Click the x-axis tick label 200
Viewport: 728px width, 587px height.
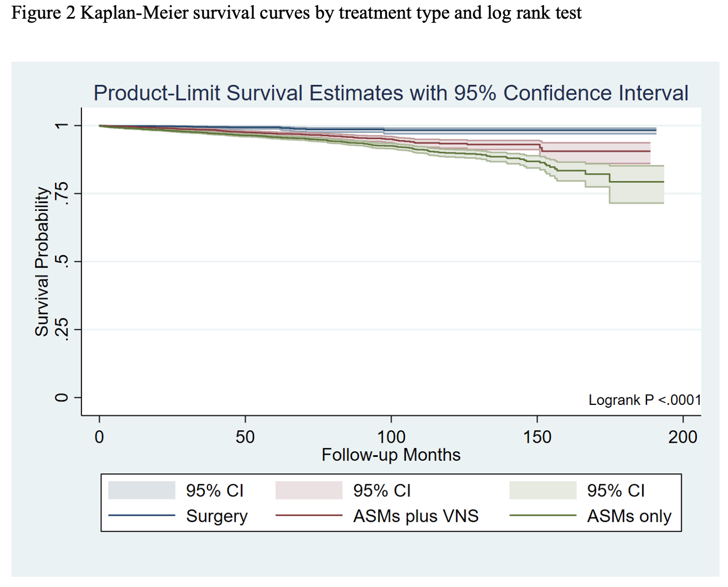tap(683, 437)
